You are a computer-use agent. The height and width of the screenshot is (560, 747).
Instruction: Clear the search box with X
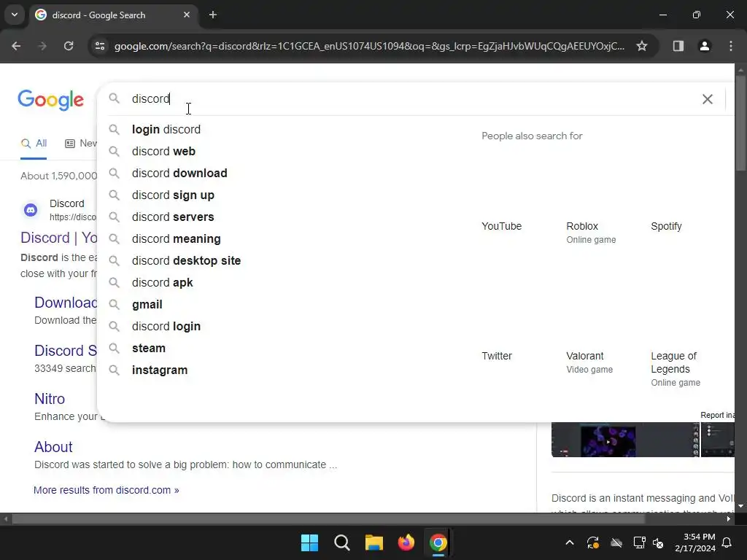[708, 99]
